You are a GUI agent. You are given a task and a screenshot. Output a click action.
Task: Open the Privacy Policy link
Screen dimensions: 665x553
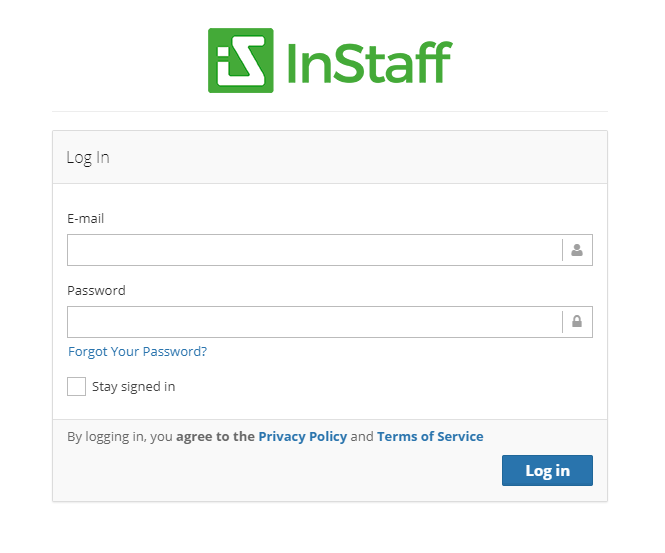point(303,436)
